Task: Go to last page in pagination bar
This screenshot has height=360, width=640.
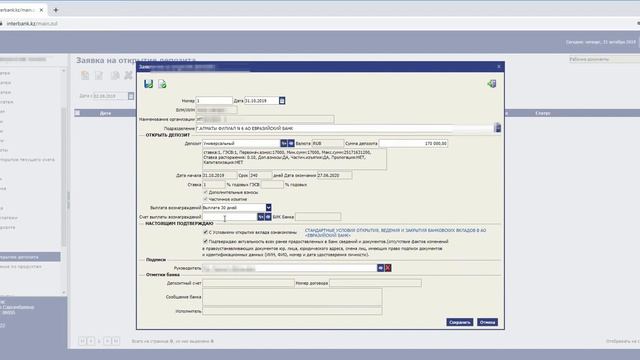Action: pyautogui.click(x=116, y=341)
